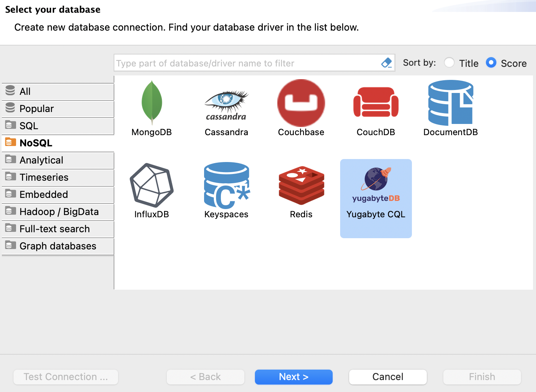
Task: Sort the drivers by Score
Action: click(491, 63)
